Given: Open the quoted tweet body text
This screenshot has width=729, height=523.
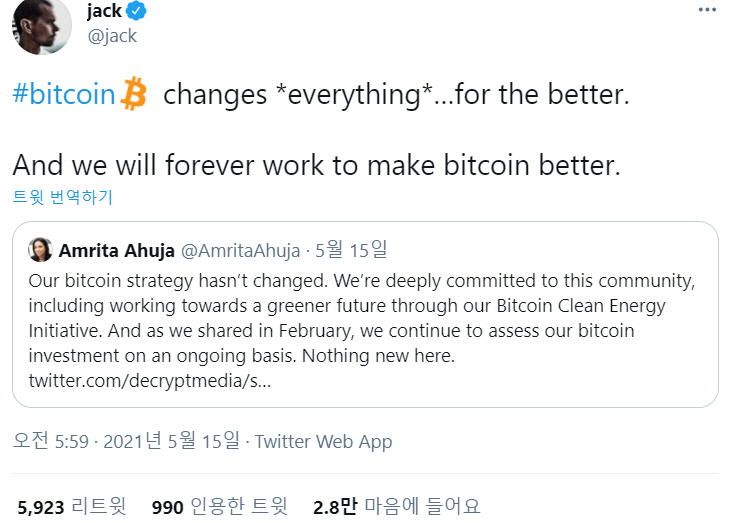Looking at the screenshot, I should click(x=360, y=317).
